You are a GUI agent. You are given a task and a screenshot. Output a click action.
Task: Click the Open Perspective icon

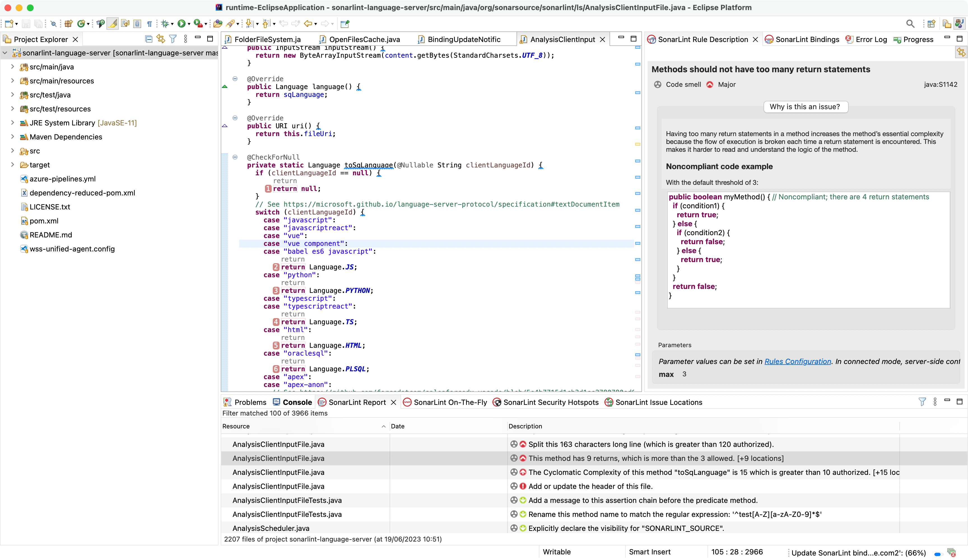click(931, 24)
